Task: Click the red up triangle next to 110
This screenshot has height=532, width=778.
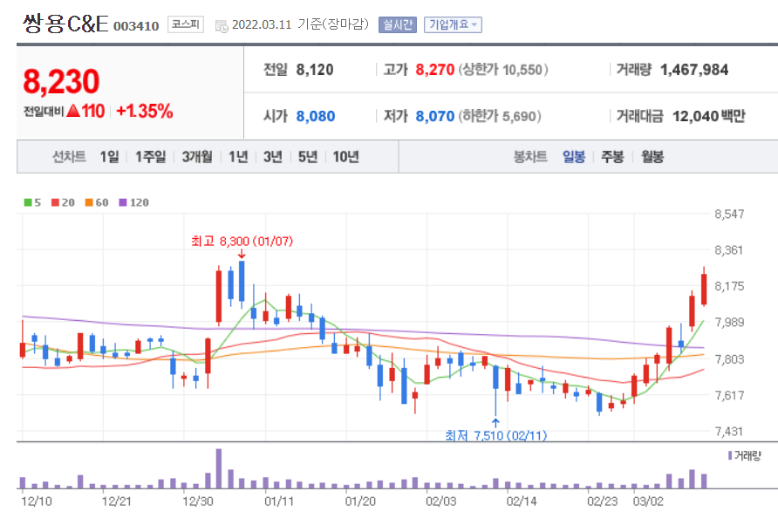Action: point(73,111)
